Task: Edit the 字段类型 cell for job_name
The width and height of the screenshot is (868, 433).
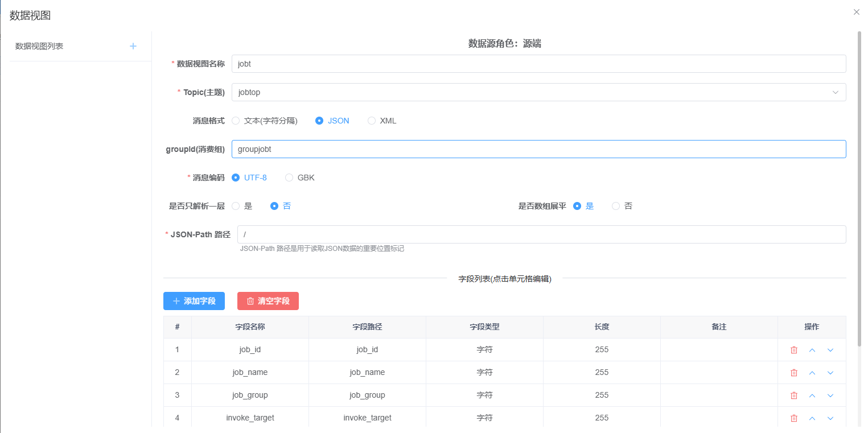Action: [x=484, y=373]
